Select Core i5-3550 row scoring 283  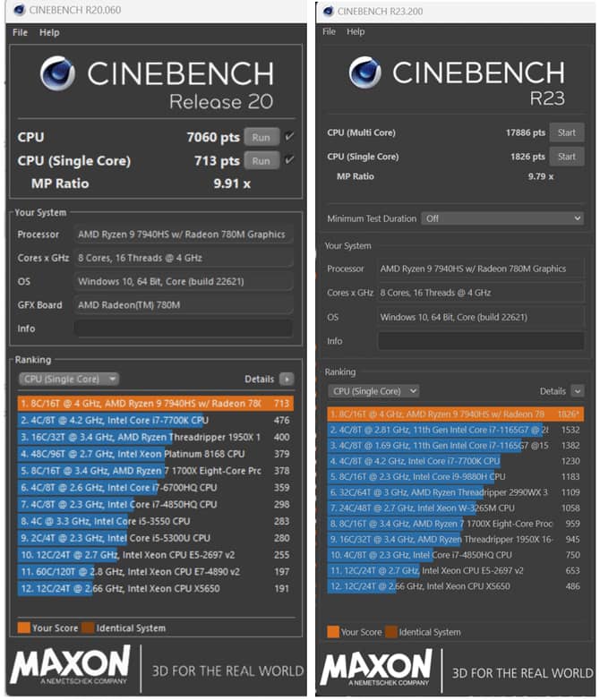click(156, 521)
